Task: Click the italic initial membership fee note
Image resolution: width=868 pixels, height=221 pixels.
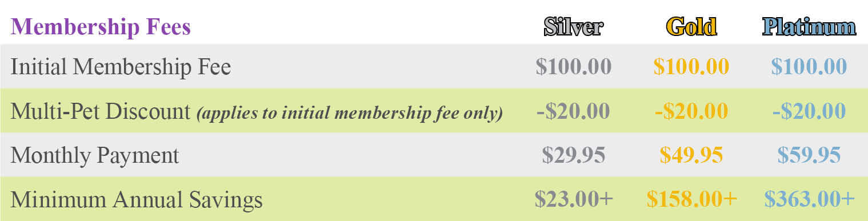Action: click(350, 112)
